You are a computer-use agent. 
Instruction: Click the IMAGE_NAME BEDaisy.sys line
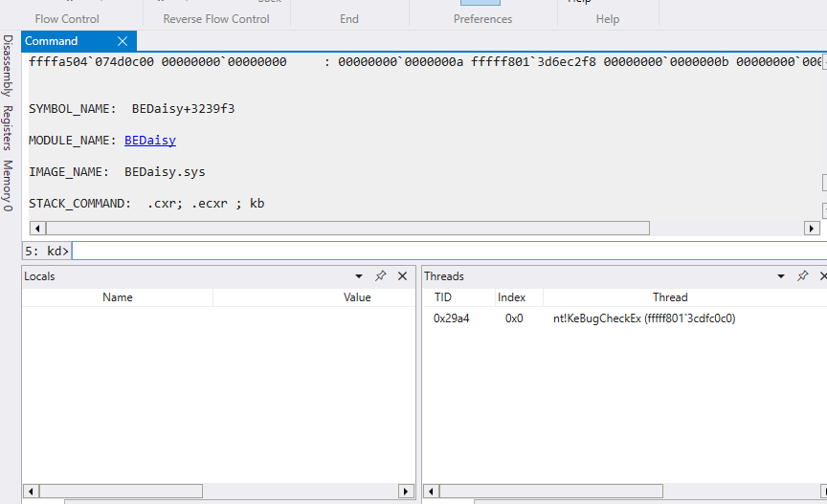tap(117, 172)
